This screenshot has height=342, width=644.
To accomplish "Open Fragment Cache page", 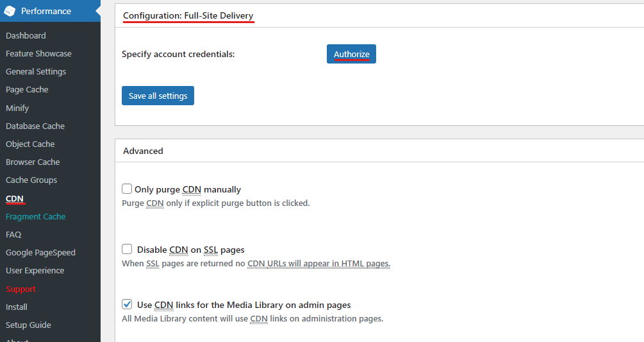I will point(36,217).
